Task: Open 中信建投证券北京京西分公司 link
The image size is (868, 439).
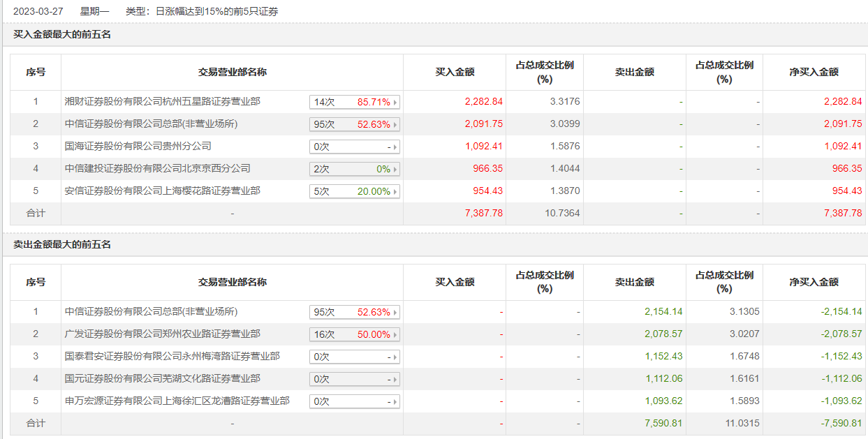Action: (x=157, y=168)
